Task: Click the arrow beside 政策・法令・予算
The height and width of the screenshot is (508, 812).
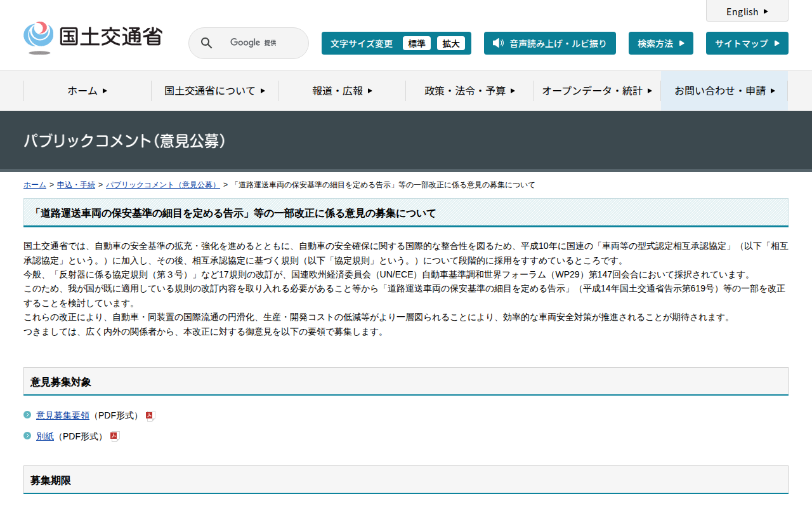Action: point(513,91)
